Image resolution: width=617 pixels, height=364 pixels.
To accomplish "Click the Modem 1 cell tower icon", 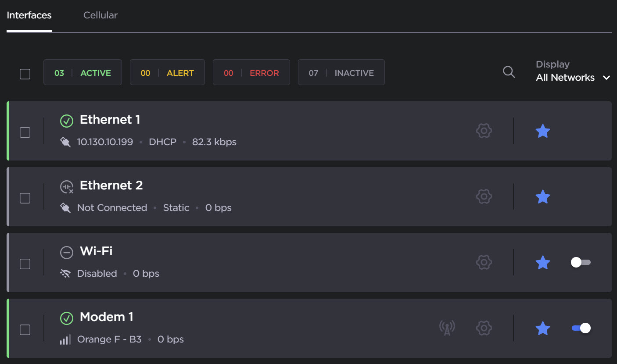I will (x=447, y=328).
